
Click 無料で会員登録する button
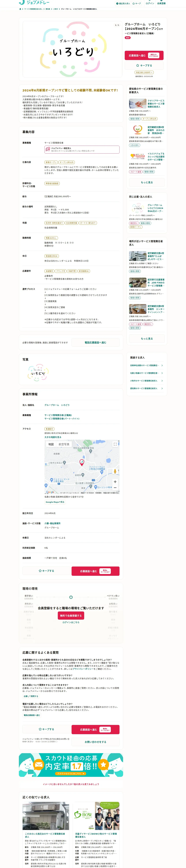71,616
